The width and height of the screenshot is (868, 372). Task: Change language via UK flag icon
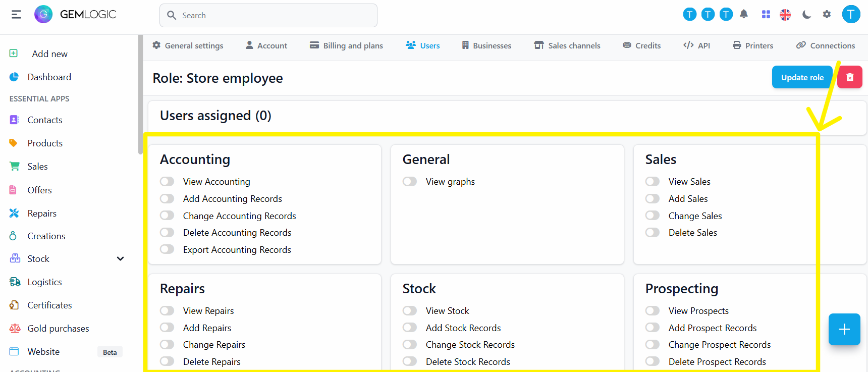tap(785, 15)
